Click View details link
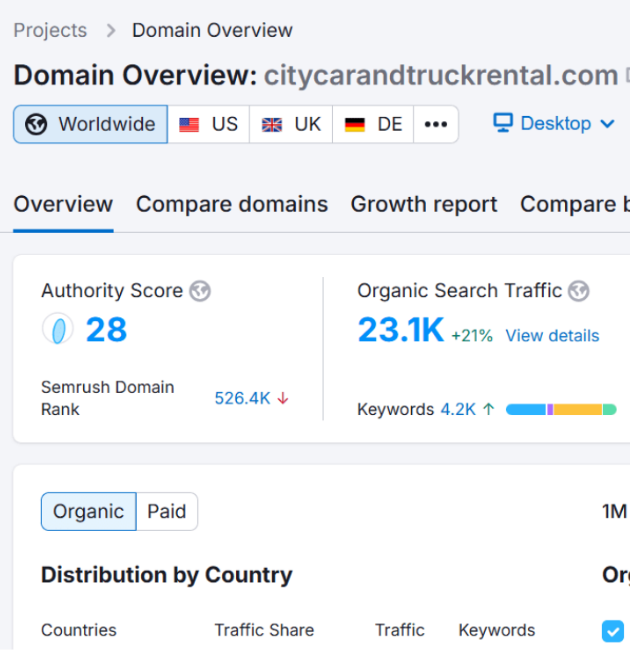The image size is (630, 650). point(552,335)
